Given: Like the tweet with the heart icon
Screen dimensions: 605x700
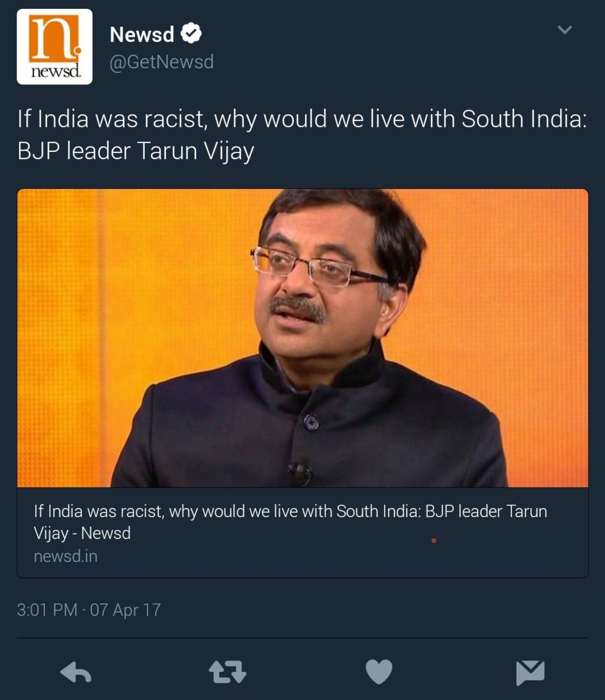Looking at the screenshot, I should tap(379, 672).
